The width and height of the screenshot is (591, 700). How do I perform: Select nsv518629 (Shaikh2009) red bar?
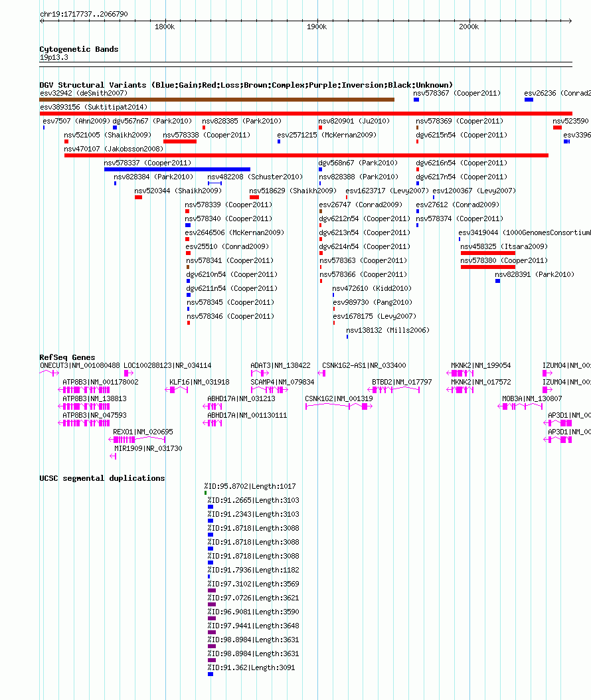click(254, 197)
